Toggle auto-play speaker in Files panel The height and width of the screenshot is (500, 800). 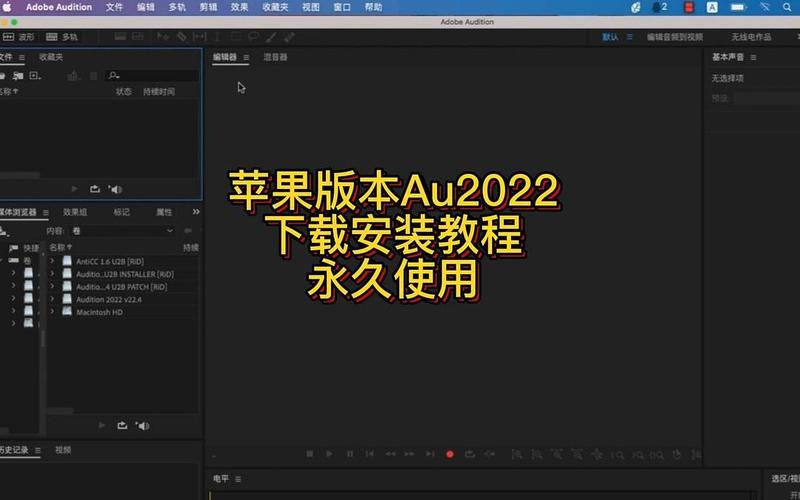[x=115, y=189]
